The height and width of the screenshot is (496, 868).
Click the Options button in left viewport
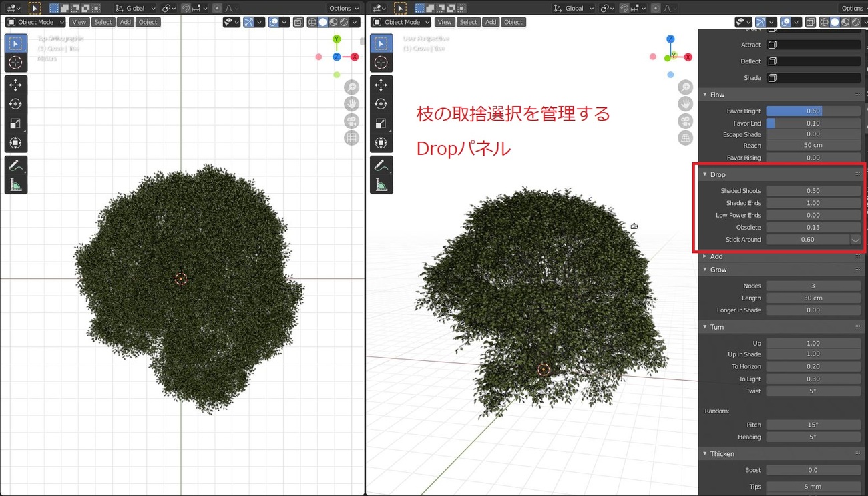(x=343, y=8)
